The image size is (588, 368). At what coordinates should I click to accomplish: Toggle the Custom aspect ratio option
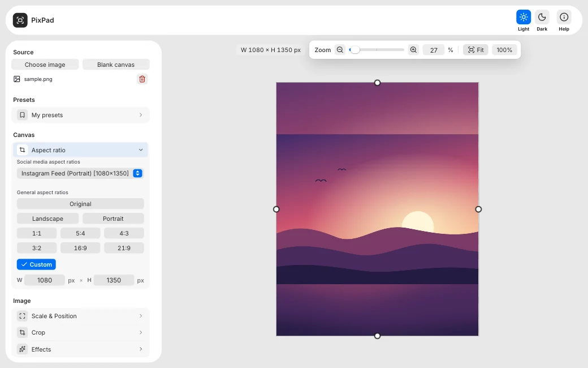[36, 264]
